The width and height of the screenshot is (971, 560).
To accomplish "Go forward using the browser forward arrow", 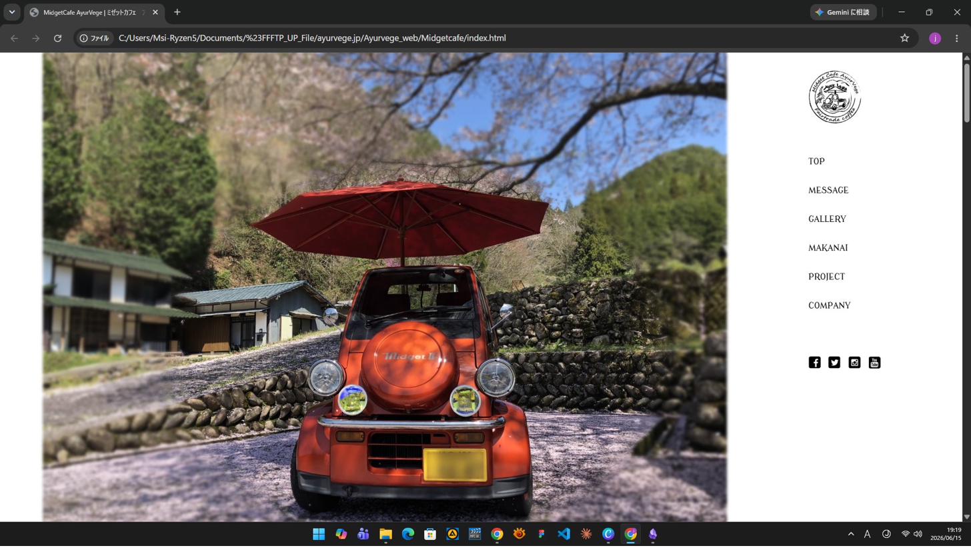I will coord(36,38).
